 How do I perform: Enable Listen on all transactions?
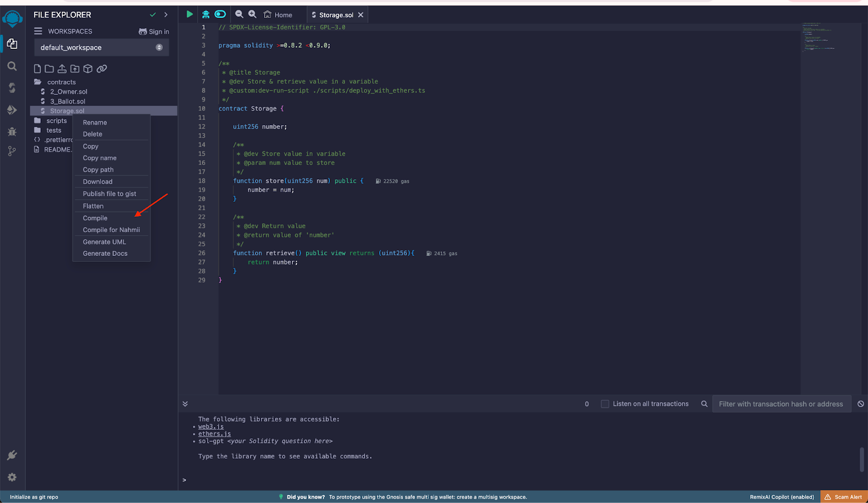pos(604,403)
